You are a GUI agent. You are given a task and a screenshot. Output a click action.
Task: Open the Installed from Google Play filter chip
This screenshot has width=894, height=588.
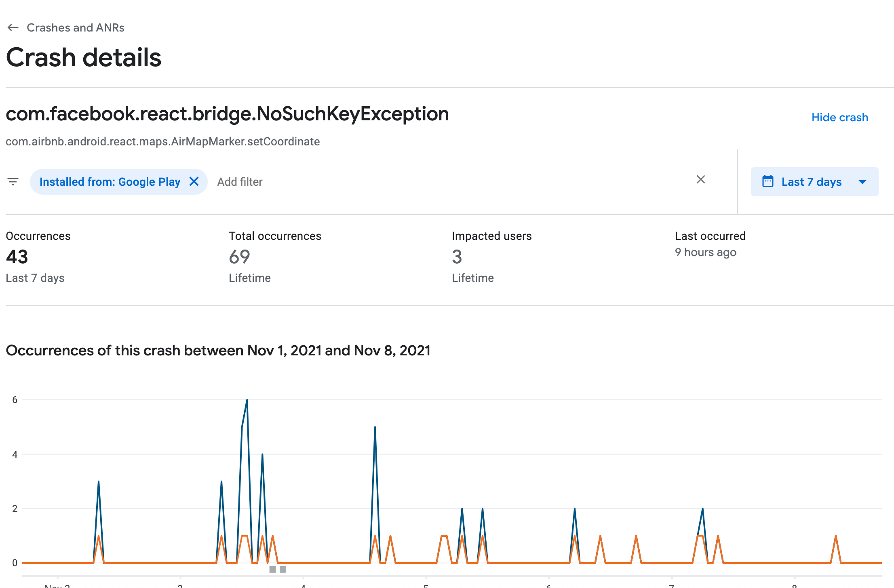tap(110, 181)
